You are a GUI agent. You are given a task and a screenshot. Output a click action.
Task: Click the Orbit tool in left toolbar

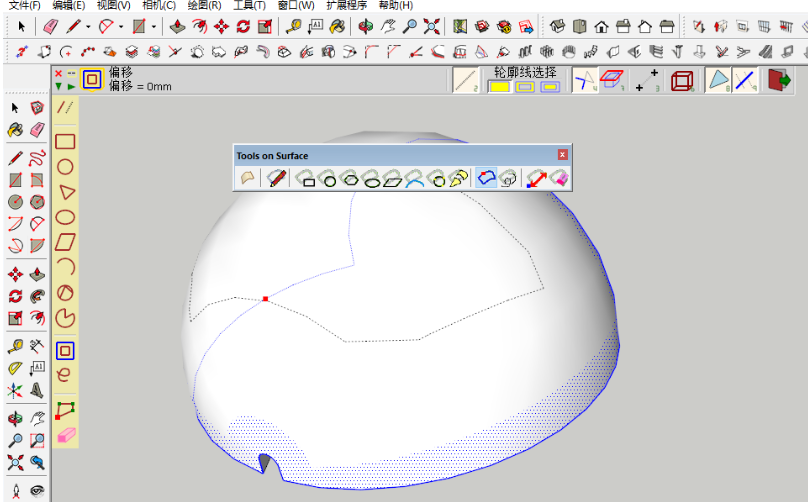click(x=15, y=419)
